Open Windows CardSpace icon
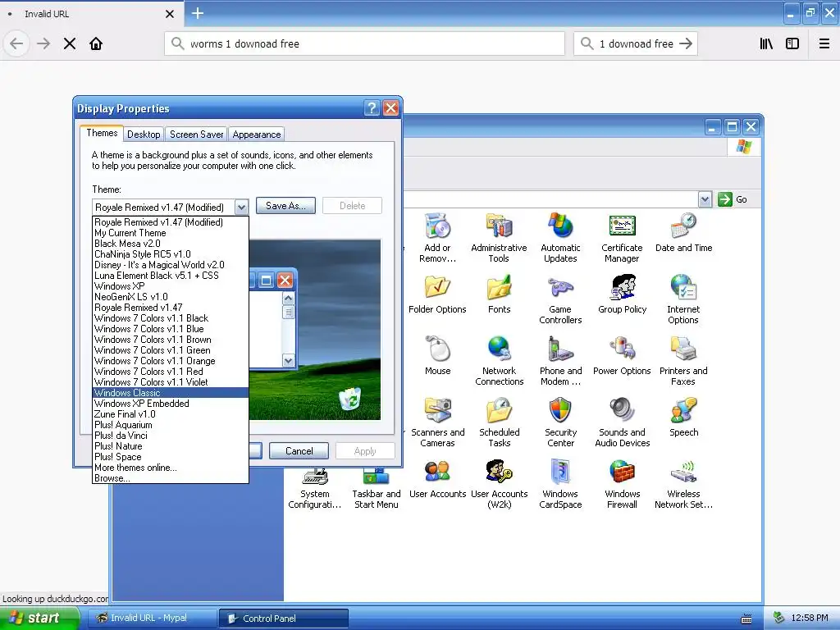 coord(560,484)
